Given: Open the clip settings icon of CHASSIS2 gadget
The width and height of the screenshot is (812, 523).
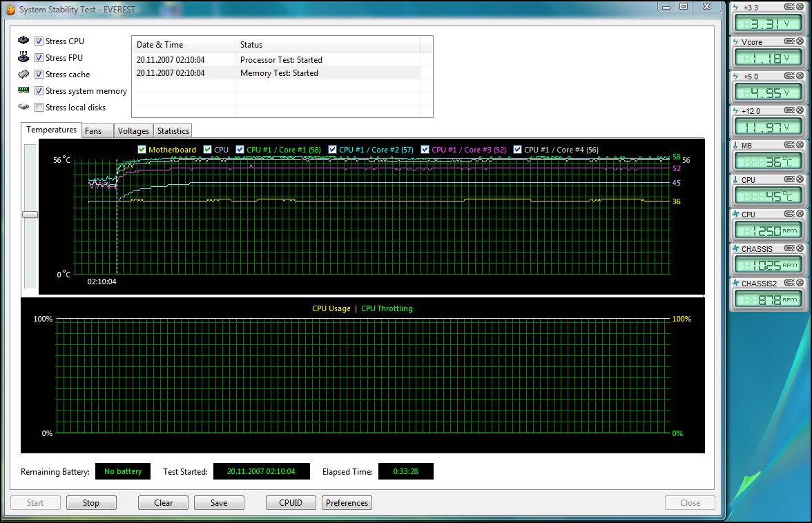Looking at the screenshot, I should click(789, 283).
